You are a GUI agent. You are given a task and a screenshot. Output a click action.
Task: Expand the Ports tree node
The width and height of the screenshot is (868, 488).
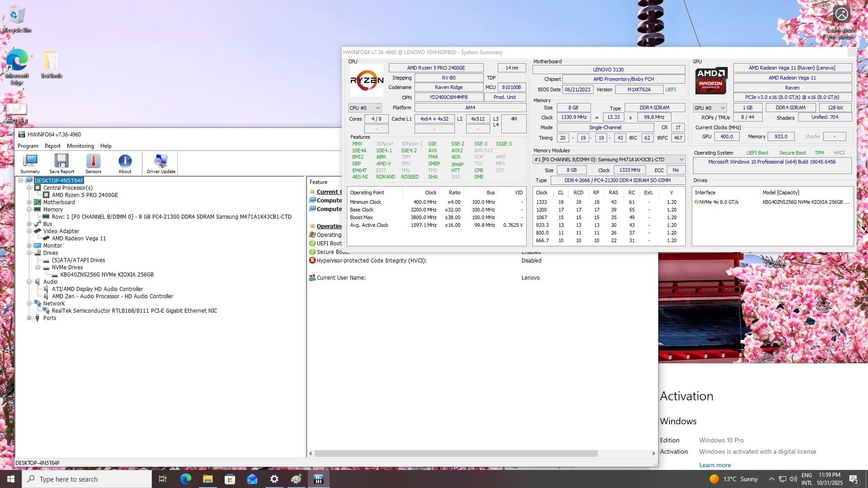[x=29, y=318]
